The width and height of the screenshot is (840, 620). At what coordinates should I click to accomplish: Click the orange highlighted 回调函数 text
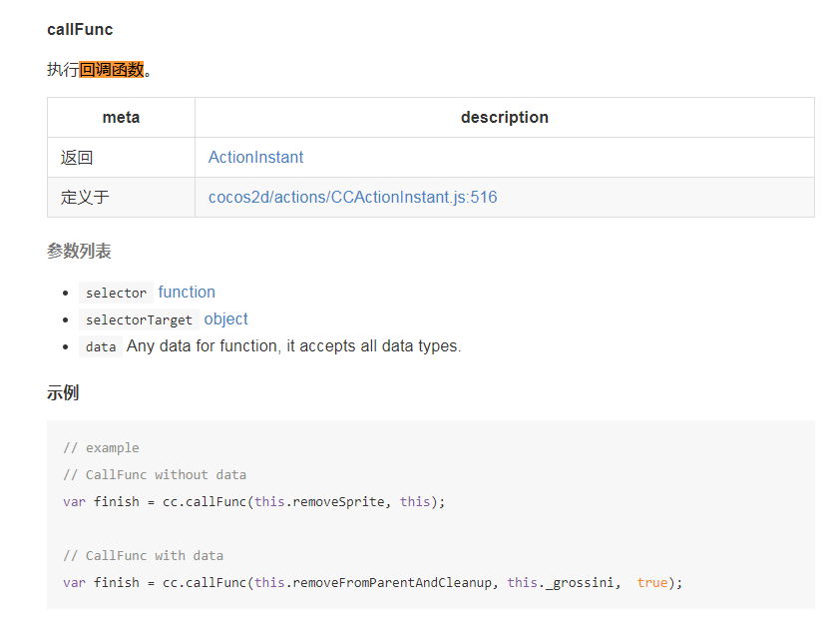pos(112,70)
